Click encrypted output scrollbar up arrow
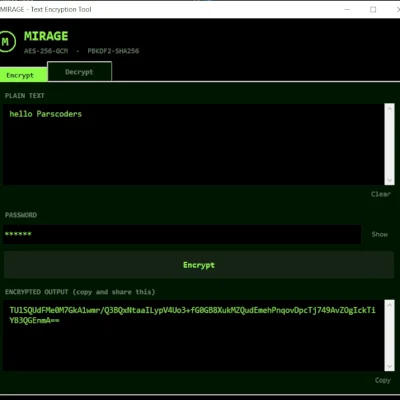 (x=389, y=304)
